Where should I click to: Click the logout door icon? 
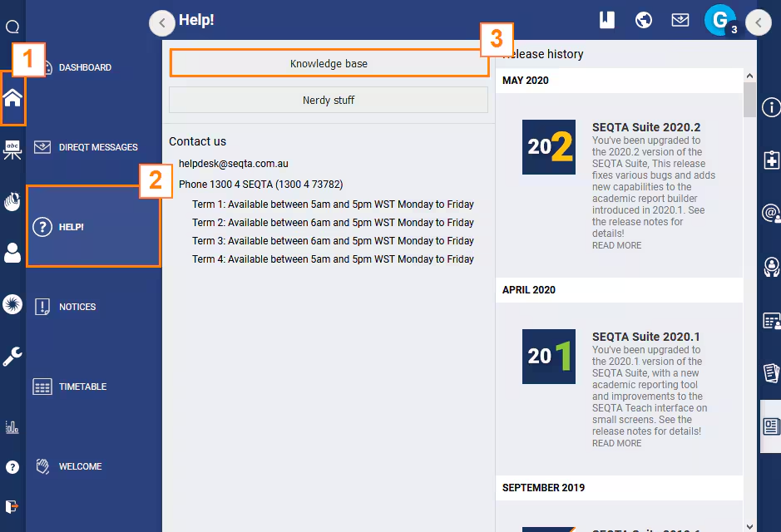(x=12, y=506)
